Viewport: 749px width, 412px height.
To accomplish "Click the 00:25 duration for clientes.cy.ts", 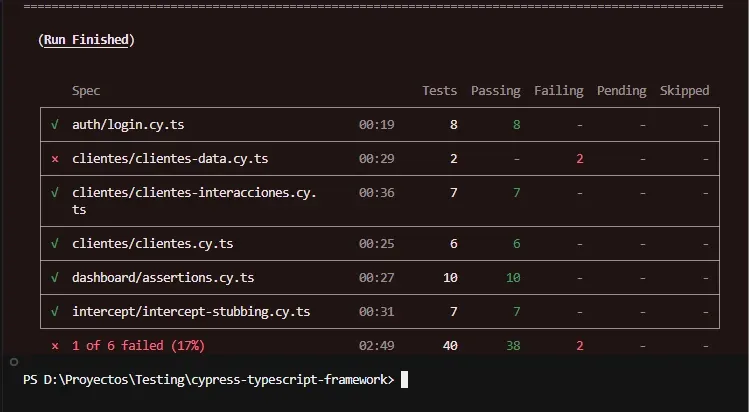I will coord(376,243).
